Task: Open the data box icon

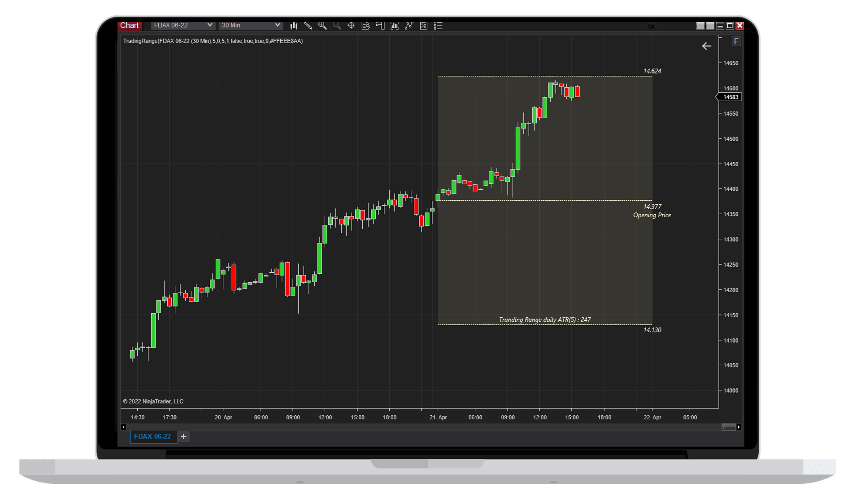Action: [365, 26]
